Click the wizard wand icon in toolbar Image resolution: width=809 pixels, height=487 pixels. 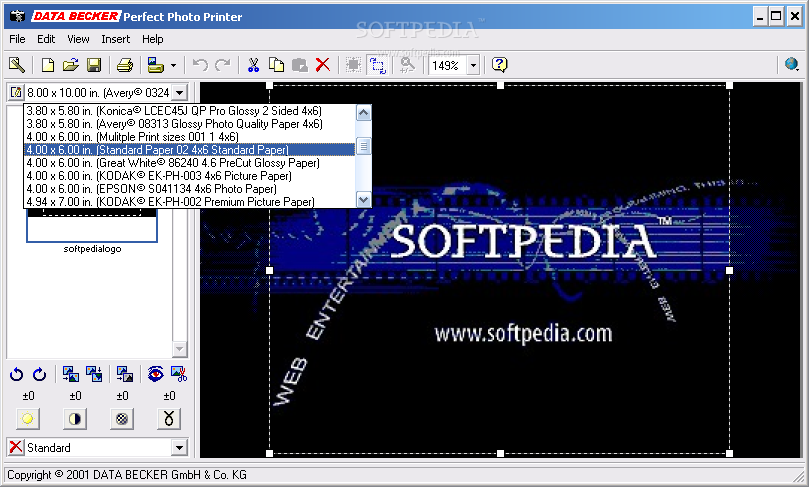coord(17,65)
